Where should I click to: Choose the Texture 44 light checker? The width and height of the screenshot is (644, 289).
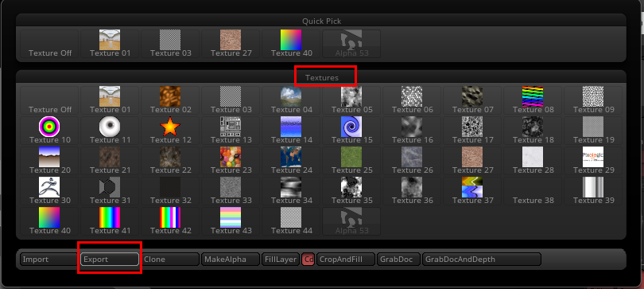291,221
